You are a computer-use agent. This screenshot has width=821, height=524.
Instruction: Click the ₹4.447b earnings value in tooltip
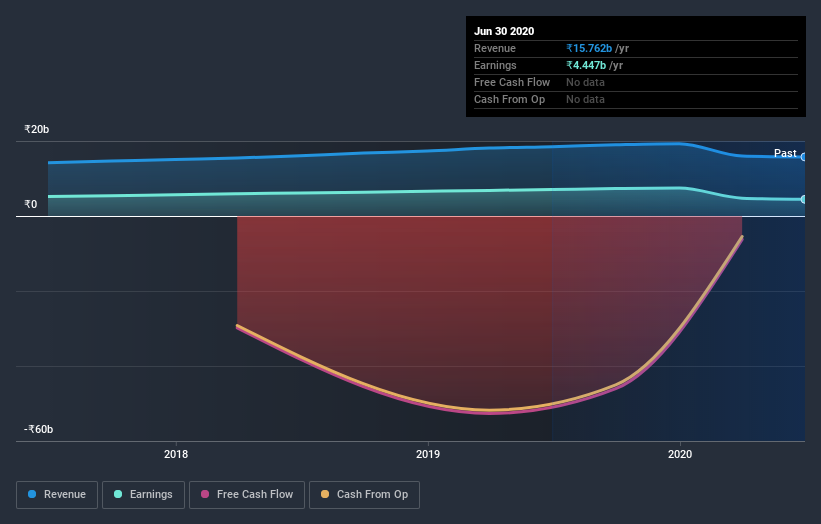[586, 65]
